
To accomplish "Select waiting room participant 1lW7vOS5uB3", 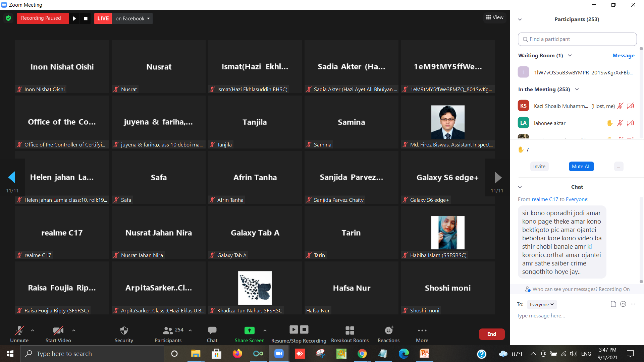I will click(x=576, y=72).
